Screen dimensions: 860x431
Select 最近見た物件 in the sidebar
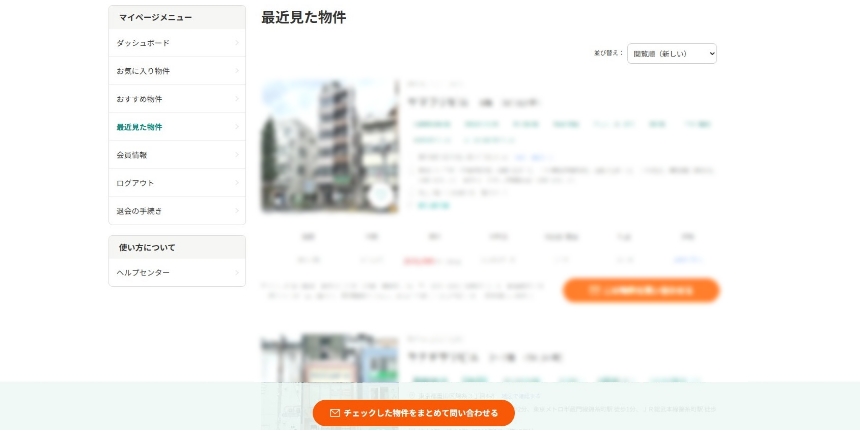(177, 127)
